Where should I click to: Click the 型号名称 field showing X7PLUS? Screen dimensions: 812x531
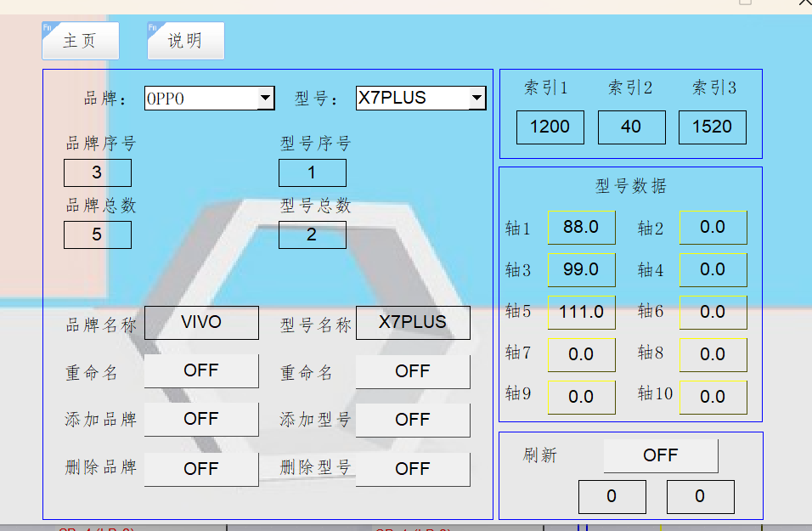click(413, 323)
